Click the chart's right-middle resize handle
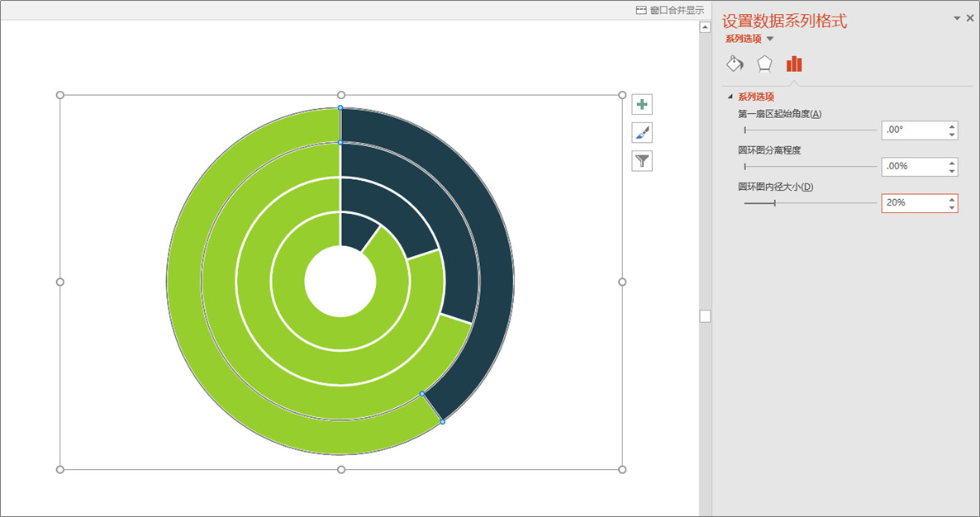Screen dimensions: 980x517 622,282
